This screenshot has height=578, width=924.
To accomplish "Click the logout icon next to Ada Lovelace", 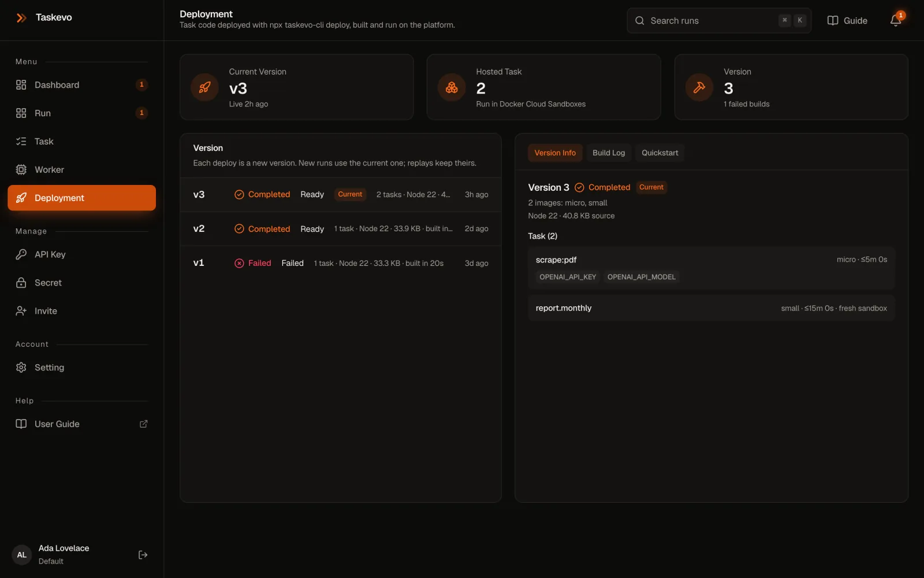I will [x=143, y=555].
